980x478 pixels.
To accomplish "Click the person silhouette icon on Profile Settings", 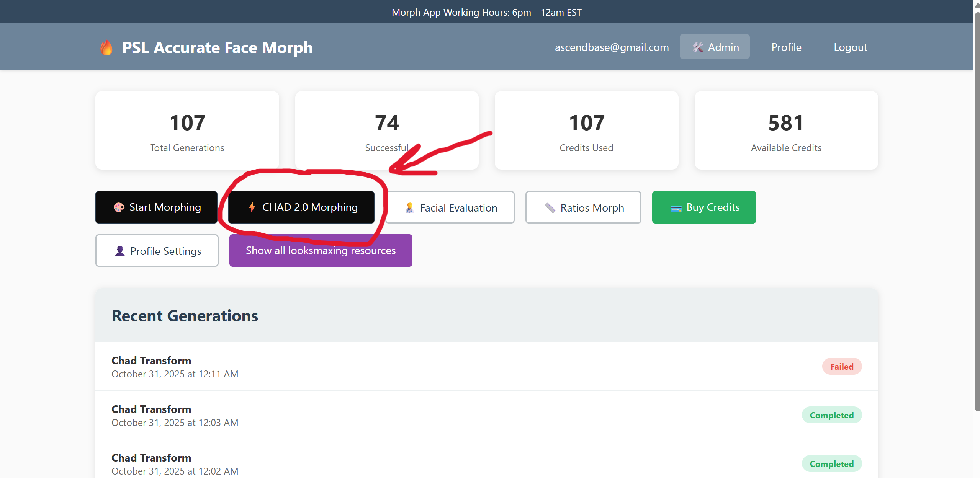I will (x=120, y=251).
